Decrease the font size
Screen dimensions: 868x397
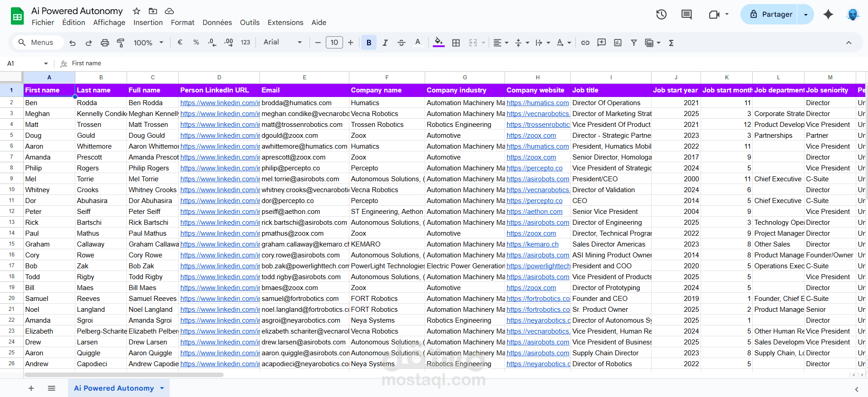[318, 43]
